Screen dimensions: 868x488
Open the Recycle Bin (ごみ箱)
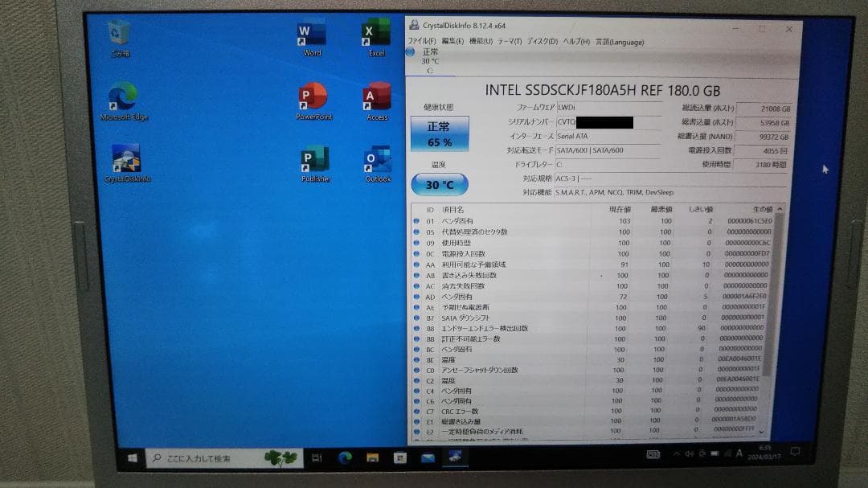pos(117,31)
